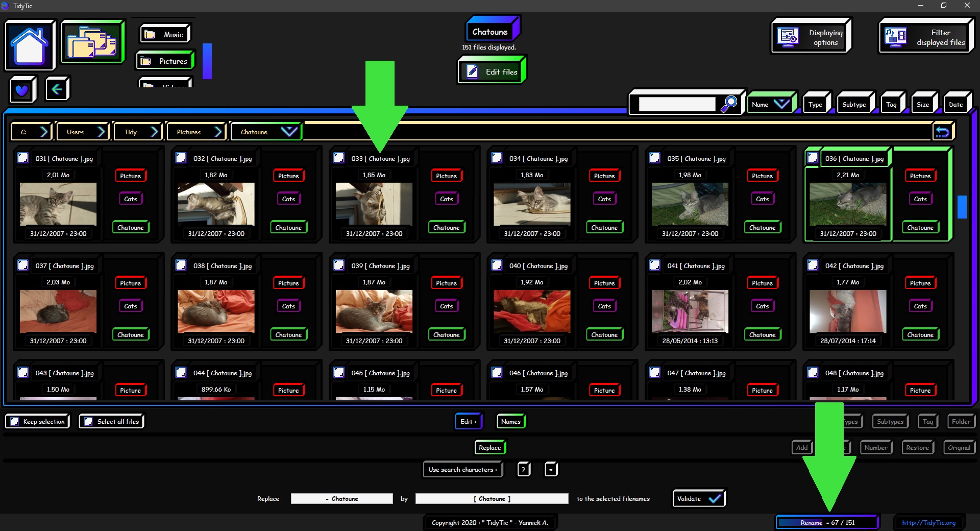Toggle checkbox for 036 [ Chatoune ].jpg
This screenshot has width=980, height=531.
point(813,158)
